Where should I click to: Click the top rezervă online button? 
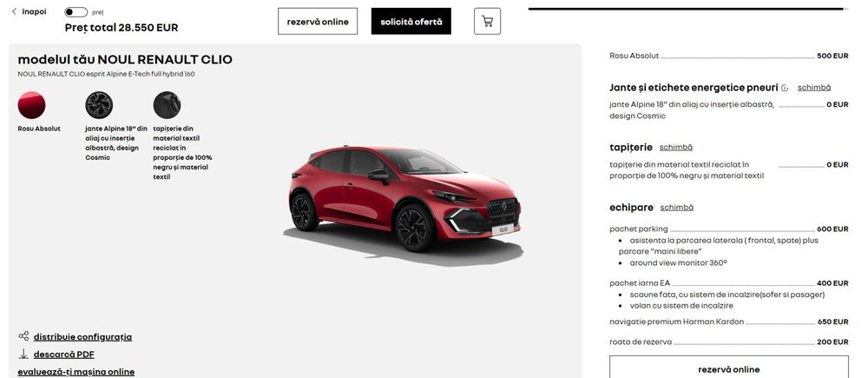(317, 21)
